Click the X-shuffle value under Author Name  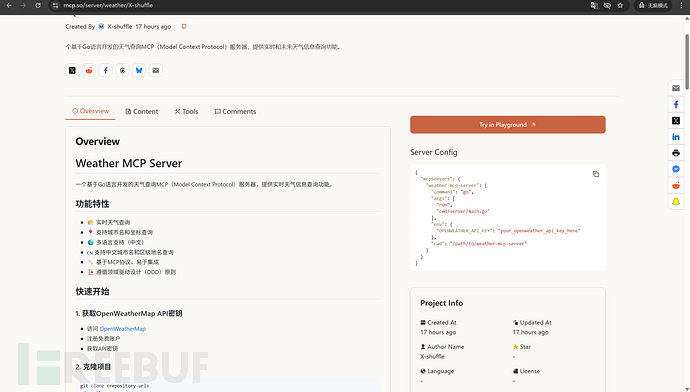432,356
